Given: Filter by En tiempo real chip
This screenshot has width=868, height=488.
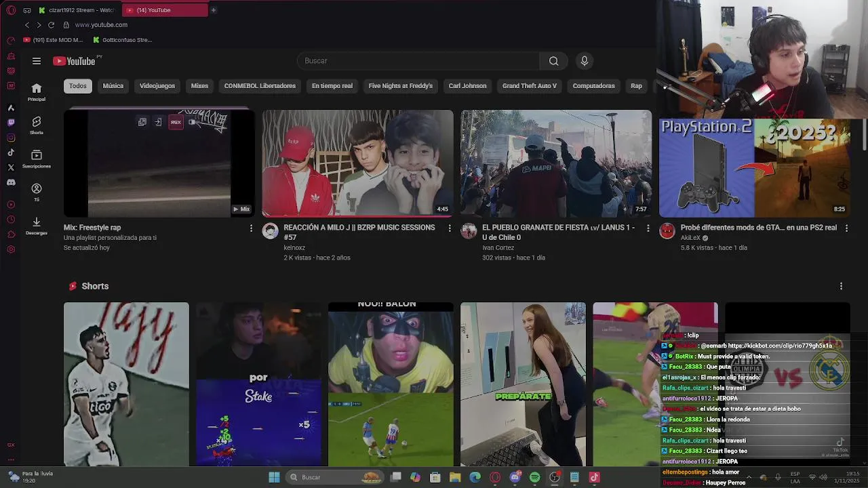Looking at the screenshot, I should click(332, 86).
